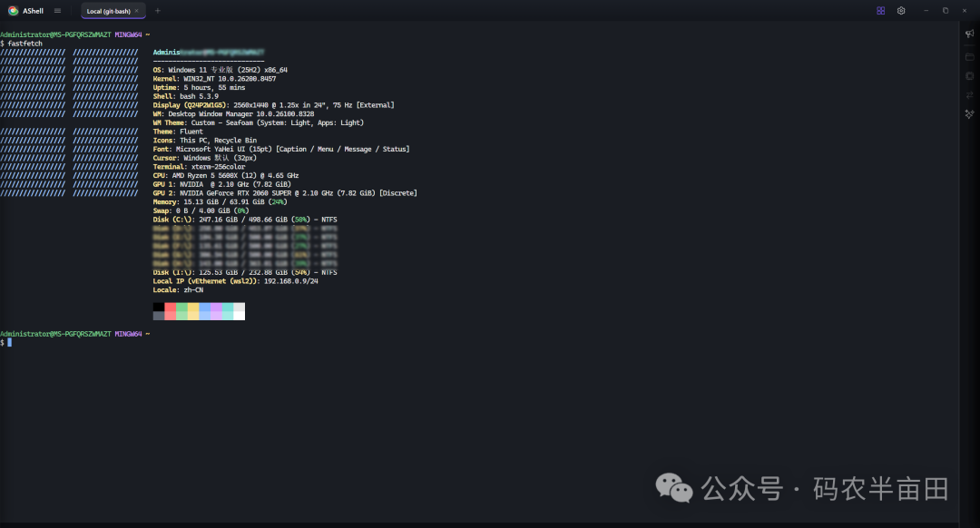Add a new terminal tab with plus
The height and width of the screenshot is (528, 980).
coord(158,11)
